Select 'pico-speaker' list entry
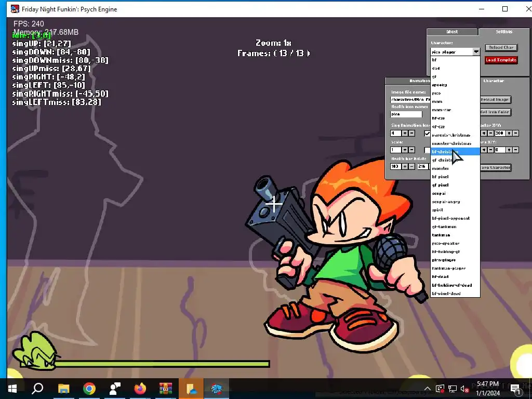 click(455, 243)
